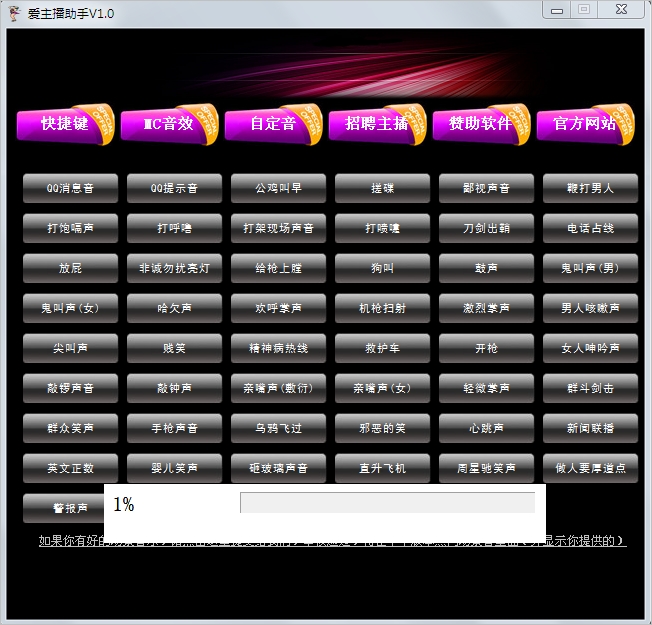The height and width of the screenshot is (625, 652).
Task: Play the 新闻联播 news theme sound
Action: [x=590, y=428]
